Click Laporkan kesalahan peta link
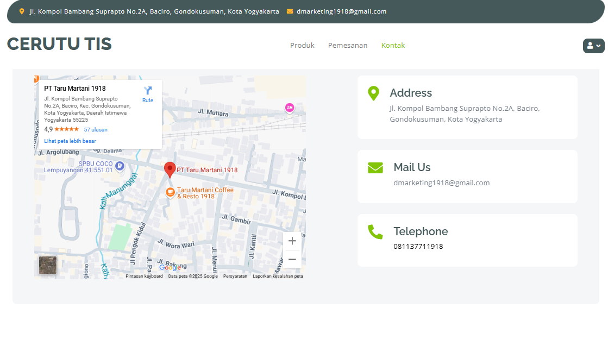This screenshot has height=364, width=608. pos(278,277)
